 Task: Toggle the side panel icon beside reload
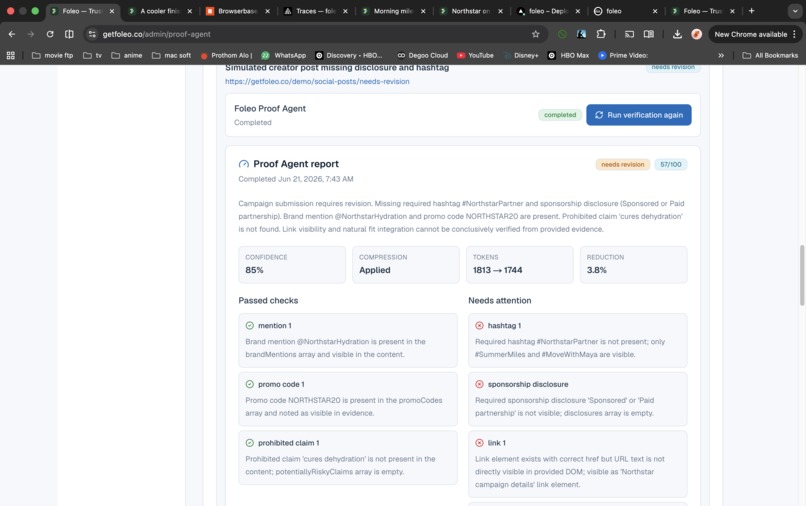pos(69,34)
